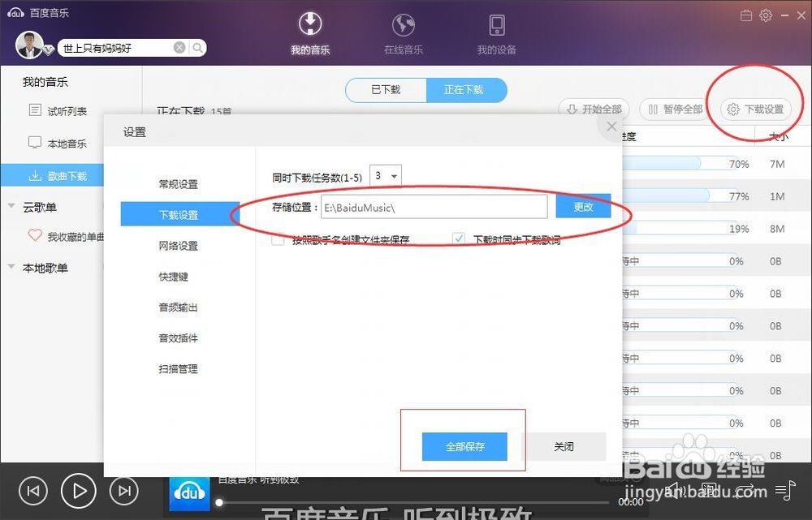The image size is (812, 520).
Task: Open the main settings gear icon
Action: tap(766, 15)
